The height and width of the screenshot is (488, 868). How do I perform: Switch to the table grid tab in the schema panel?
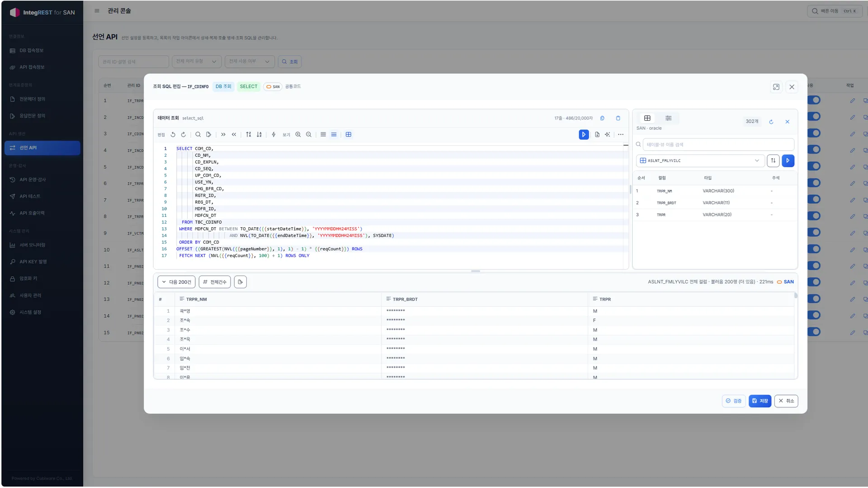click(x=647, y=118)
